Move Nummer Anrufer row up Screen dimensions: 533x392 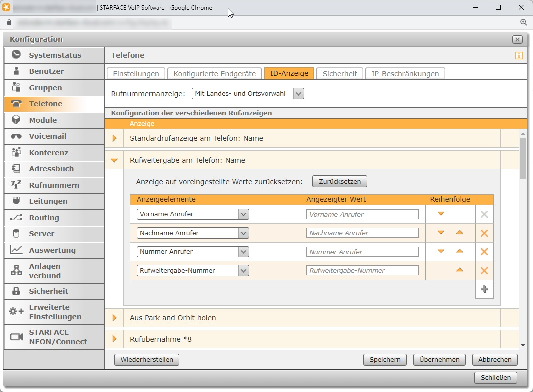pos(459,251)
